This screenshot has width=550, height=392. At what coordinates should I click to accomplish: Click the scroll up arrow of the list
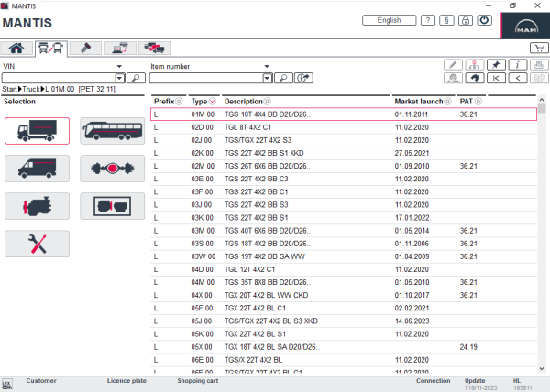542,100
